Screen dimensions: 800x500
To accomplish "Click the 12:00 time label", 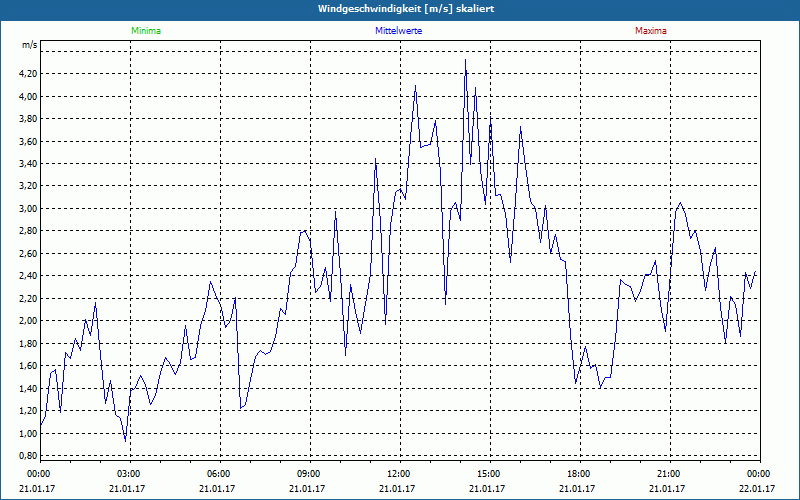I will point(400,474).
